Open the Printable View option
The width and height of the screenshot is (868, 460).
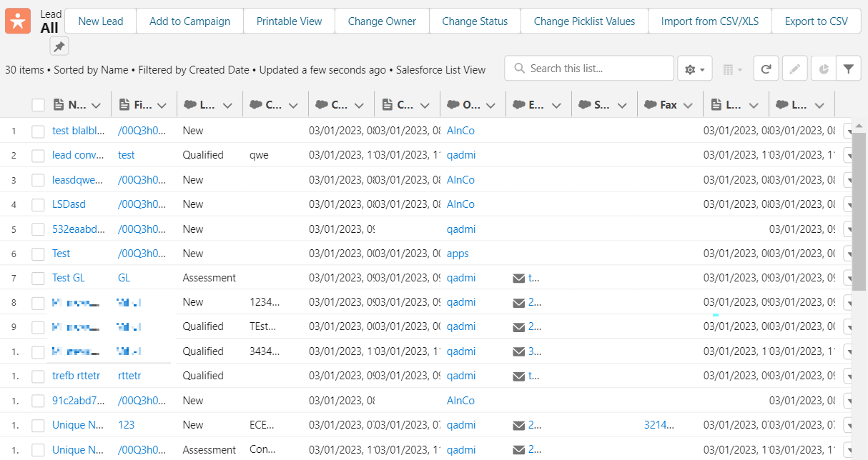click(x=289, y=21)
